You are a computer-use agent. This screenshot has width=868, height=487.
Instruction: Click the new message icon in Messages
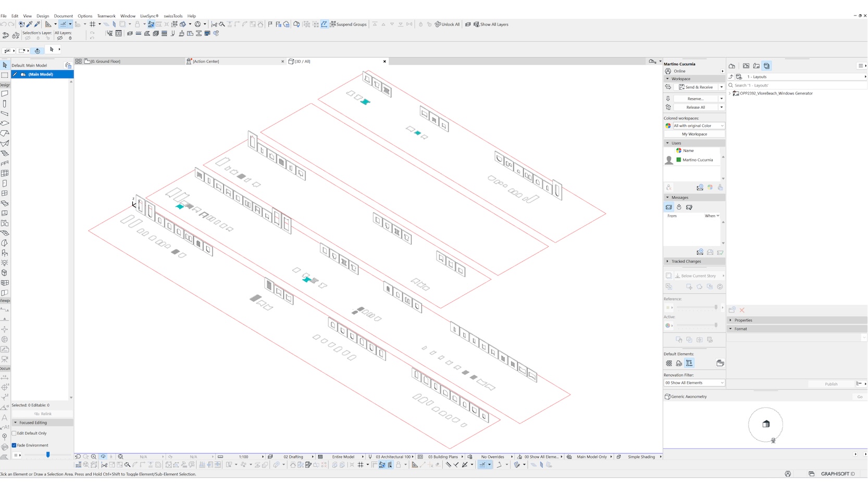pos(700,253)
